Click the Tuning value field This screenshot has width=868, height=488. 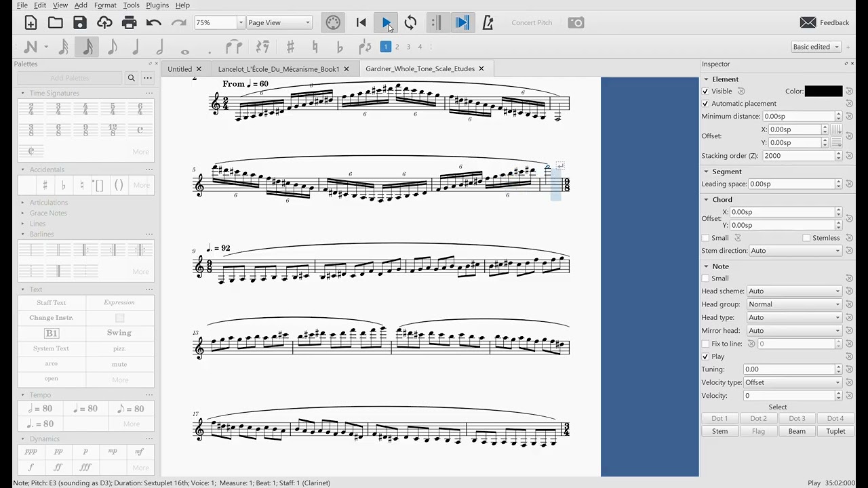tap(789, 369)
